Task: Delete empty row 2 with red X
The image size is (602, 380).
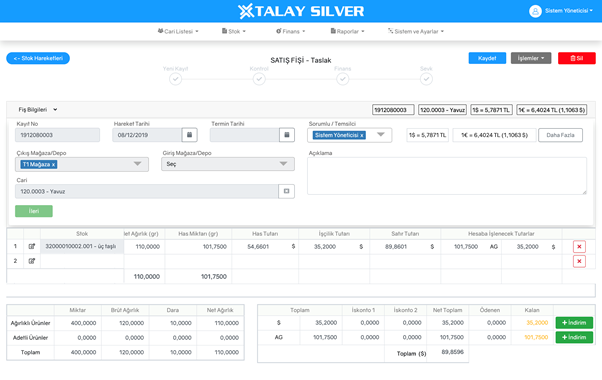Action: tap(579, 261)
